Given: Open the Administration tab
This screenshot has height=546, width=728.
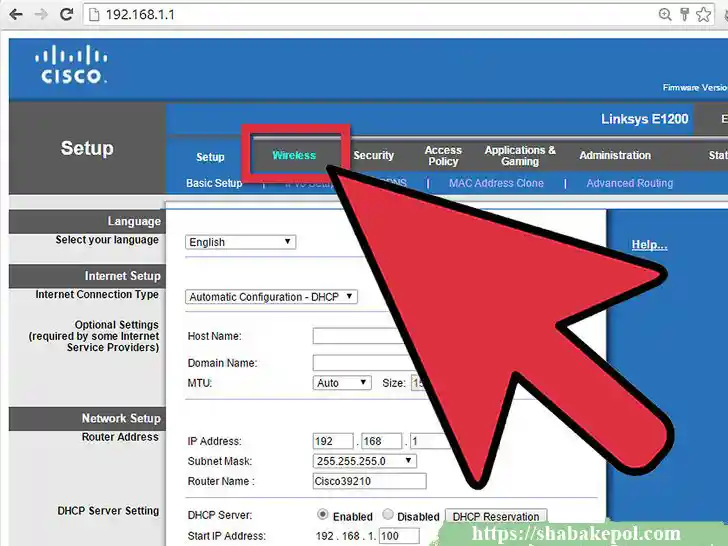Looking at the screenshot, I should coord(615,155).
